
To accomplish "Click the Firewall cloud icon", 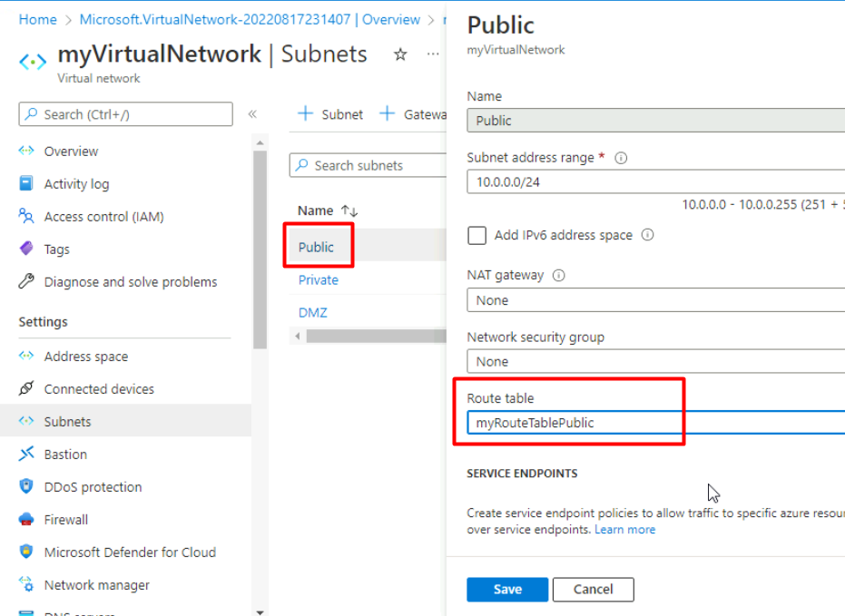I will click(25, 519).
